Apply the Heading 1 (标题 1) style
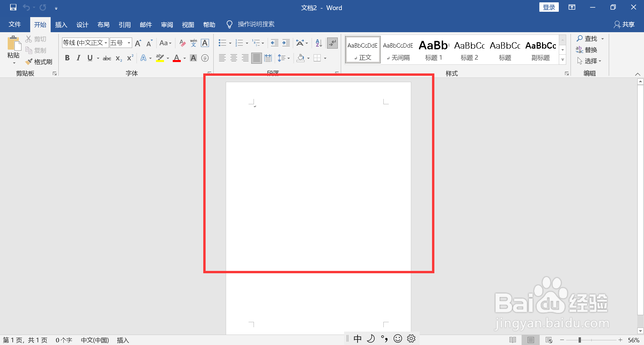 434,50
